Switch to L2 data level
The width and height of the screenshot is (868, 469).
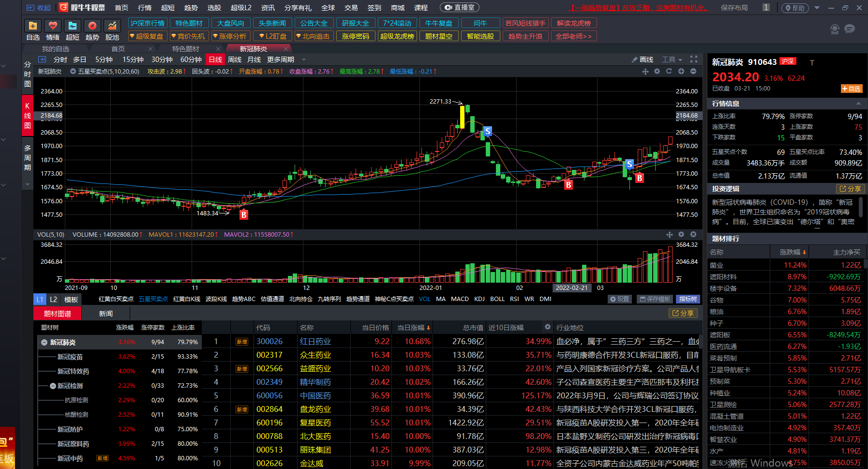click(x=54, y=299)
